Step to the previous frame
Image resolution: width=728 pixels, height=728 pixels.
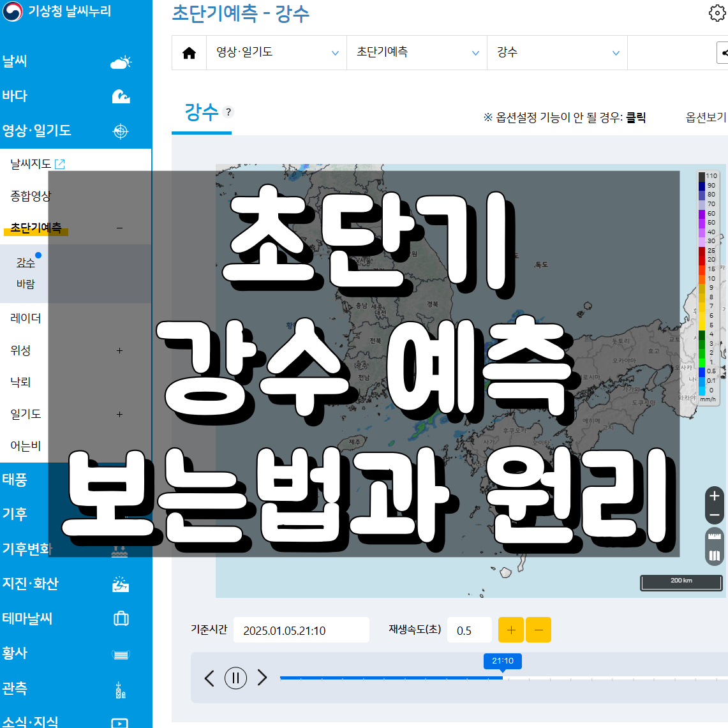209,678
